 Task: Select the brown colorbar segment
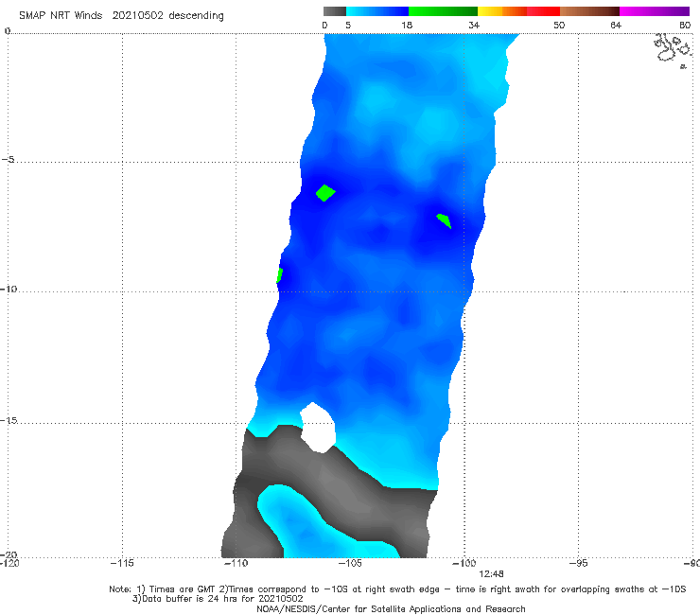pyautogui.click(x=589, y=11)
